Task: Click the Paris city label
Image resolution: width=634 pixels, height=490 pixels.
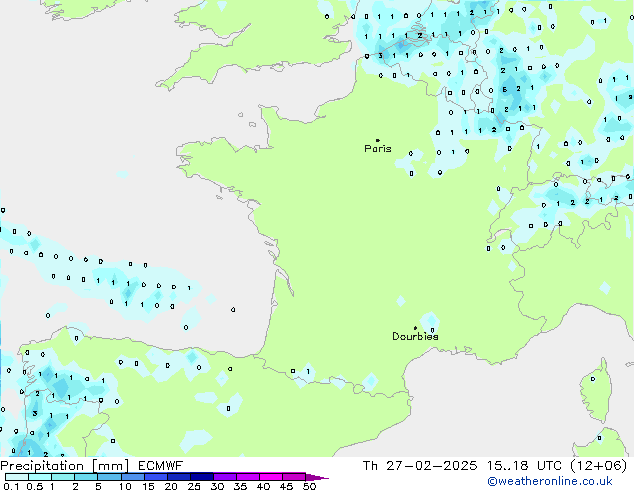Action: pos(378,149)
